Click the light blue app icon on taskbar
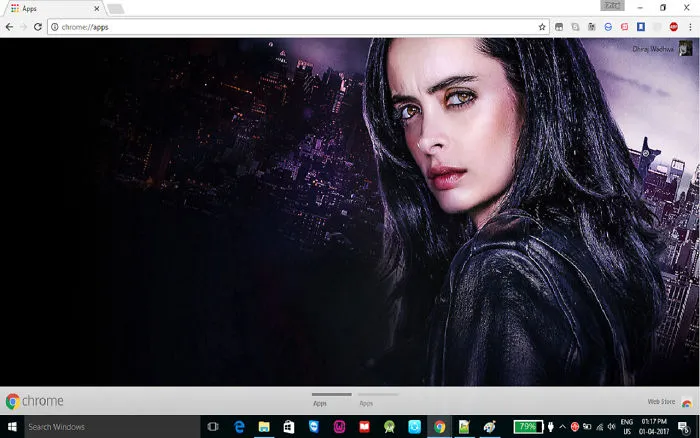The width and height of the screenshot is (700, 438). [414, 427]
